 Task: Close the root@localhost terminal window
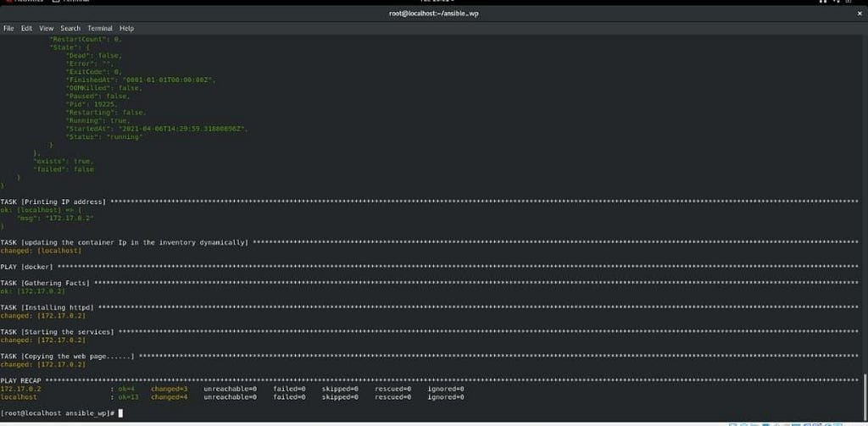[x=860, y=14]
